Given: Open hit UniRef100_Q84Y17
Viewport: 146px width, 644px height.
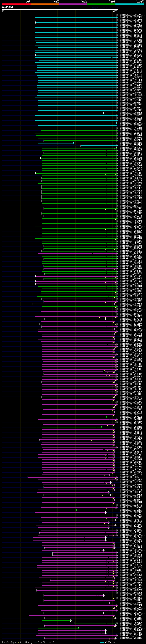Looking at the screenshot, I should click(131, 231).
